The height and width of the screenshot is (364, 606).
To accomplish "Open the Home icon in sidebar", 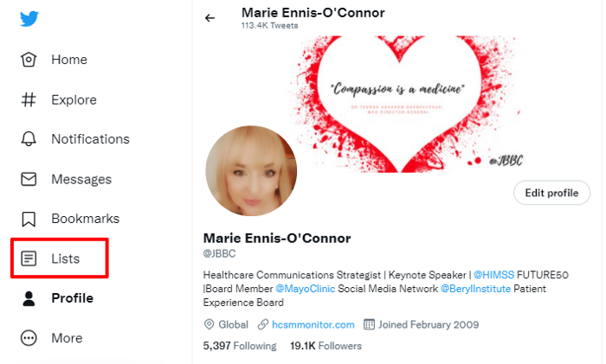I will [x=29, y=60].
